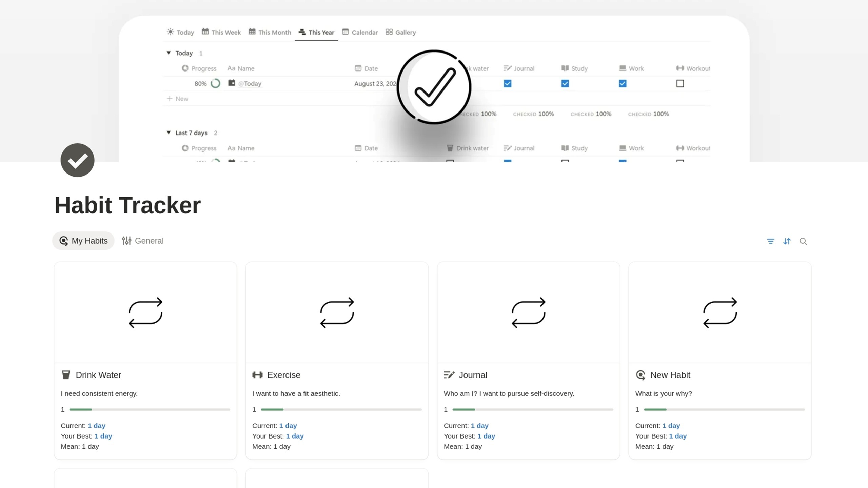Click the Journal pencil icon on card
The height and width of the screenshot is (488, 868).
tap(449, 375)
